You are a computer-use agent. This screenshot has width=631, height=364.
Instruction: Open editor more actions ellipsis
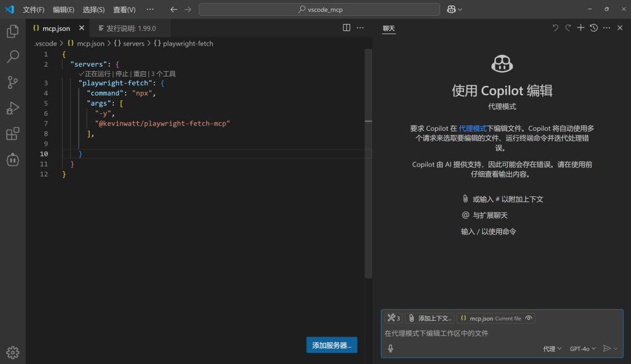click(x=360, y=27)
